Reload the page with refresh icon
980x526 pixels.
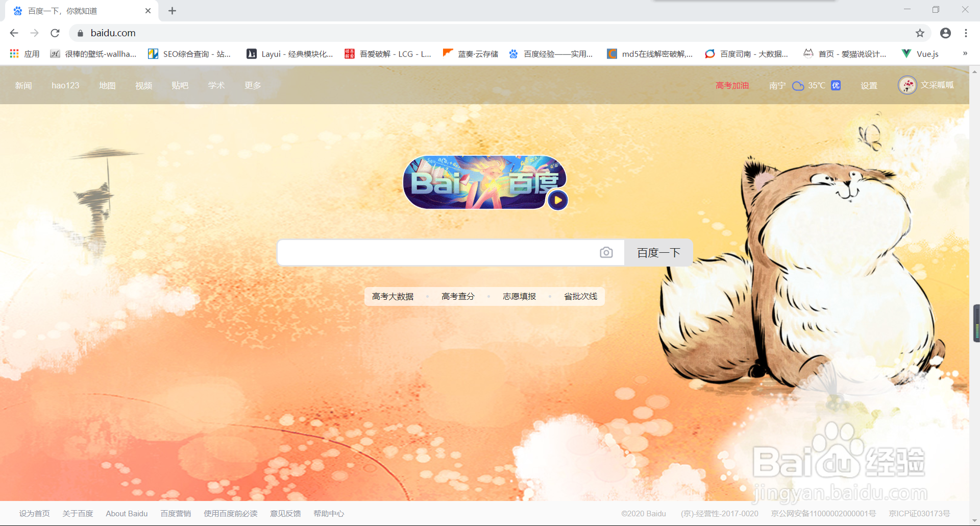tap(55, 33)
